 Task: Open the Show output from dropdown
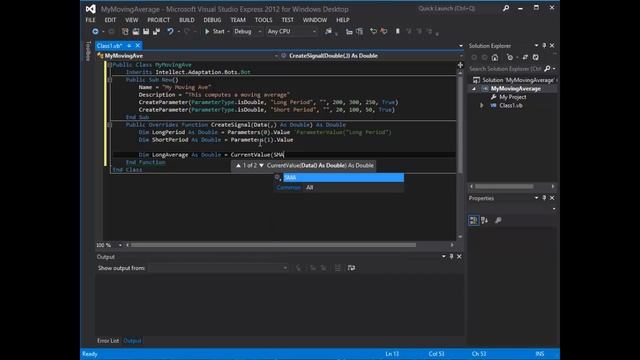[218, 268]
